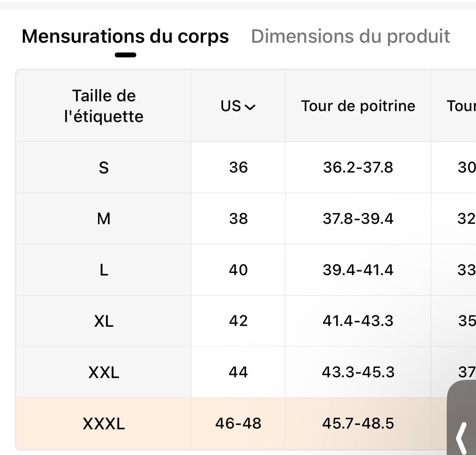Click US size 46-48 cell

[x=238, y=424]
